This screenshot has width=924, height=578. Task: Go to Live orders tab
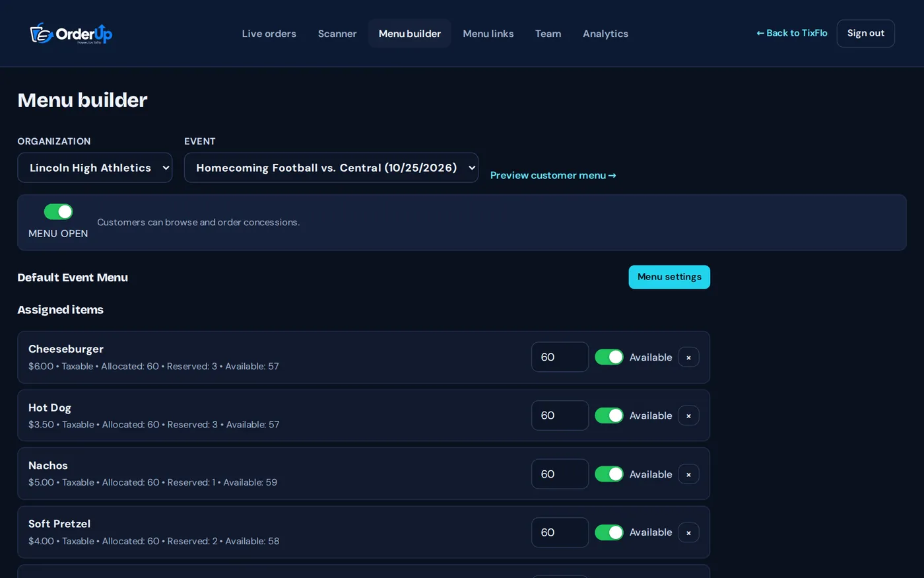click(269, 34)
